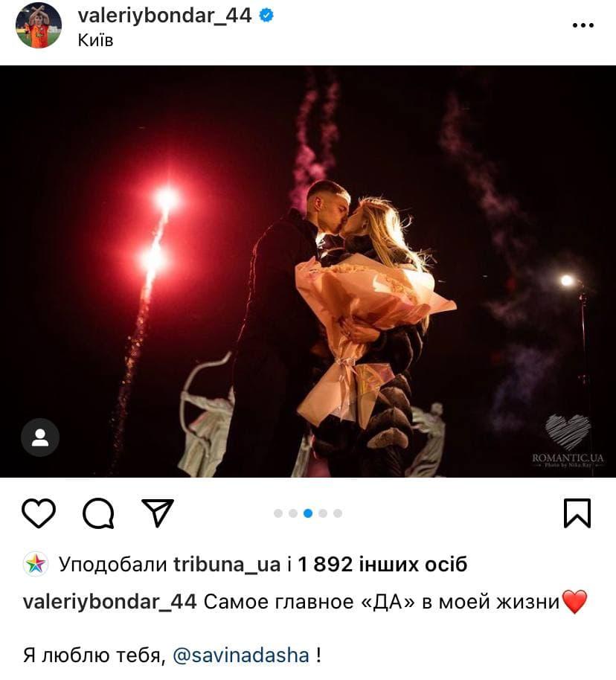Open the tribuna_ua profile from likes

pyautogui.click(x=227, y=565)
